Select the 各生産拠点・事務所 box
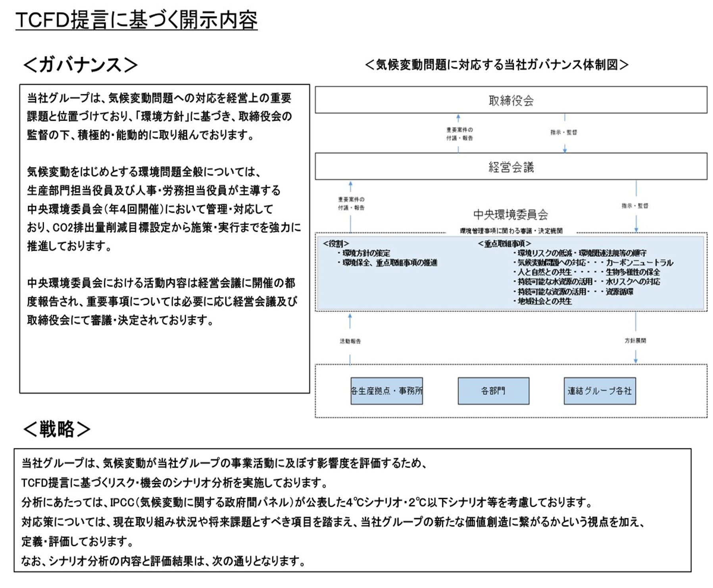Image resolution: width=713 pixels, height=588 pixels. pos(386,391)
